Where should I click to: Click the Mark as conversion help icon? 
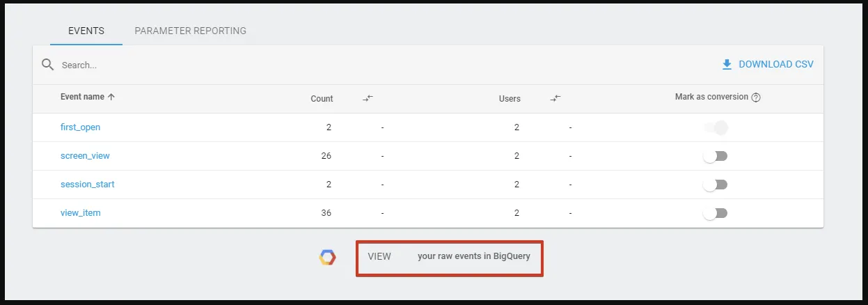pos(756,97)
